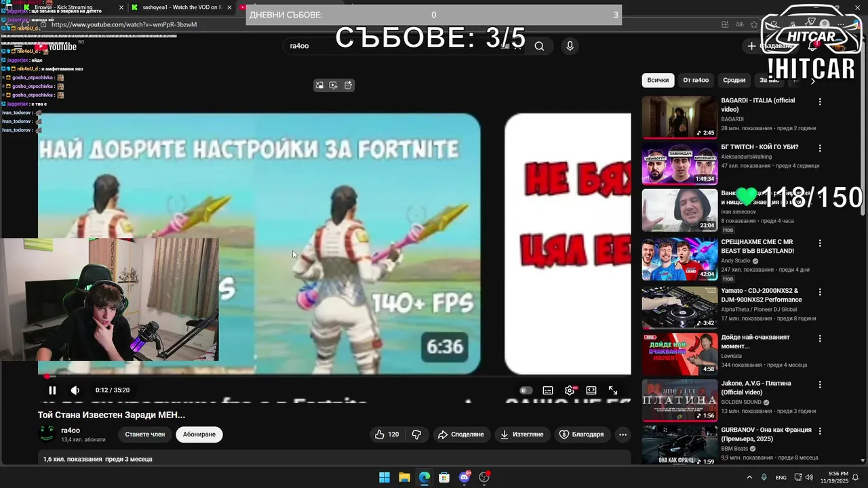Click the Благодаря thanks button
The image size is (868, 488).
(x=581, y=434)
